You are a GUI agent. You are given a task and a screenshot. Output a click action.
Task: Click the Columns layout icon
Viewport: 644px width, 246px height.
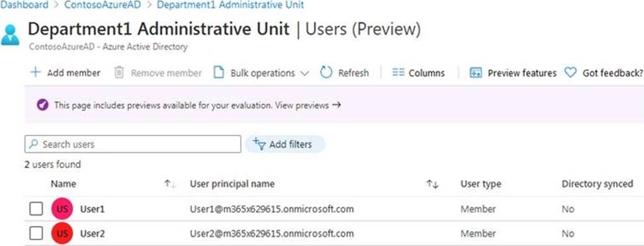(x=398, y=73)
